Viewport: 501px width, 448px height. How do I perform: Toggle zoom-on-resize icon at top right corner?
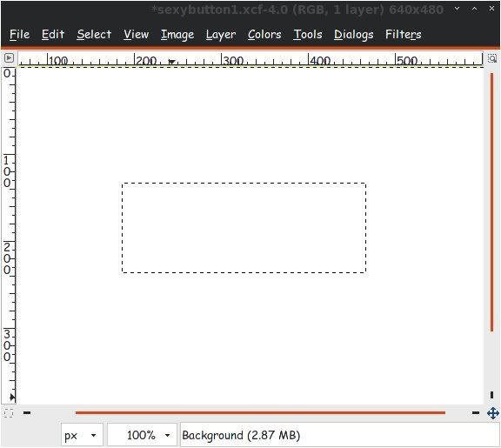(492, 58)
